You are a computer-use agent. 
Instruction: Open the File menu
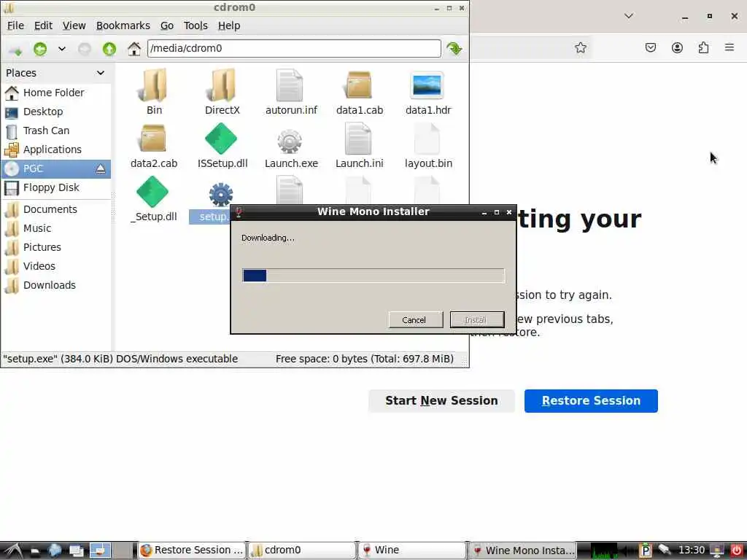click(15, 26)
